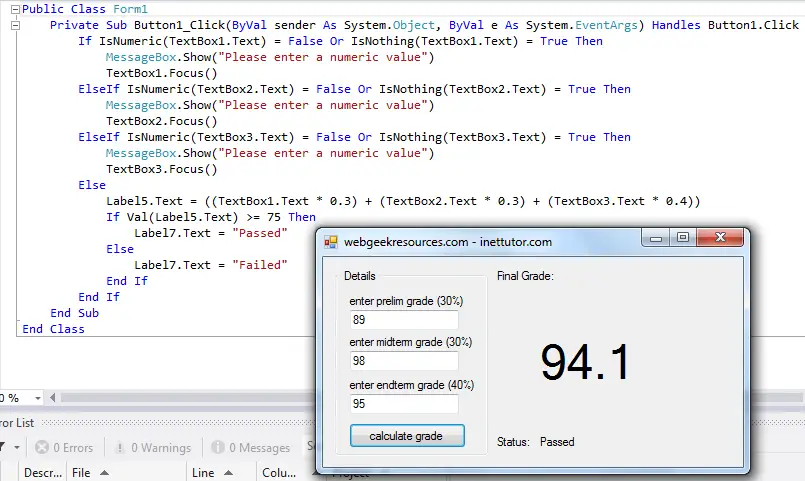The height and width of the screenshot is (481, 805).
Task: Click the horizontal scrollbar left arrow
Action: click(52, 398)
